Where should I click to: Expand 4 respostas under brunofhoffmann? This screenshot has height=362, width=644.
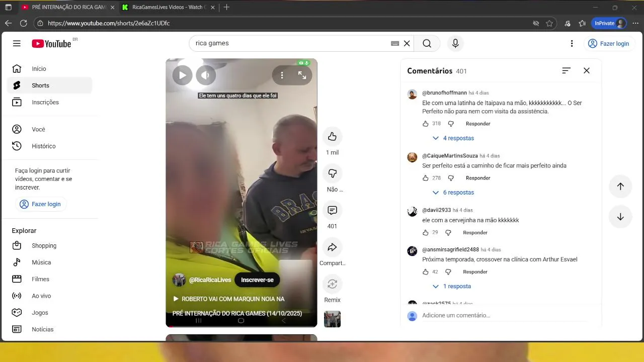tap(453, 138)
